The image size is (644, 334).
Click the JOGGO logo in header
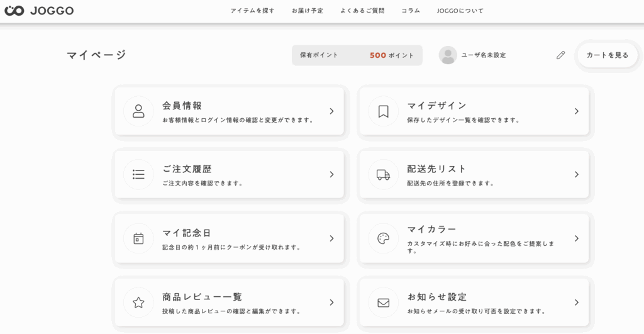point(39,11)
